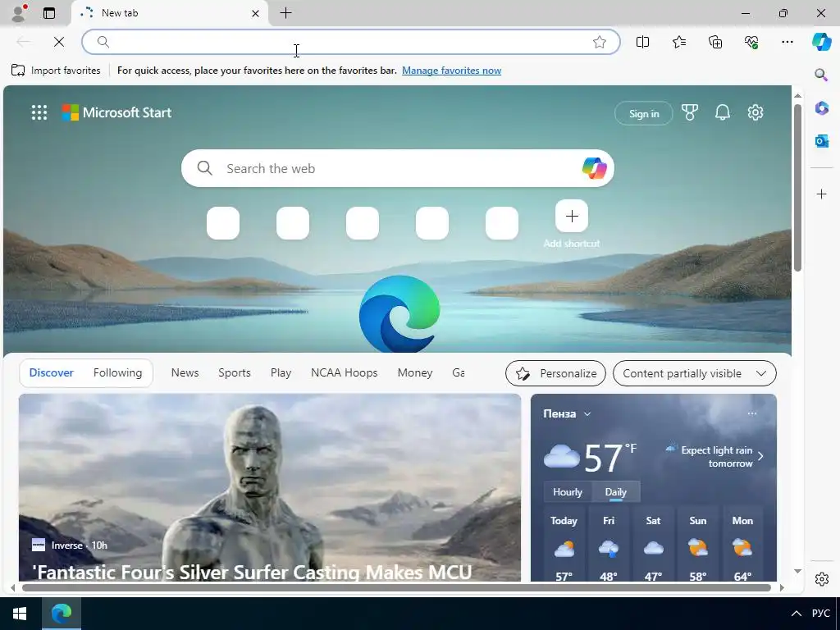Open Expect light rain tomorrow arrow

click(x=760, y=456)
